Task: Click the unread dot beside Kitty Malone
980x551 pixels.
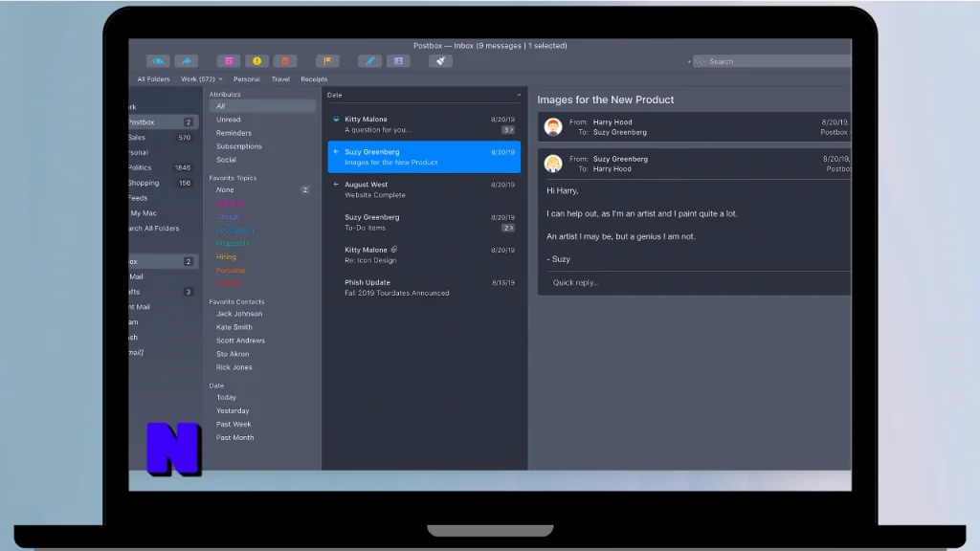Action: click(x=336, y=119)
